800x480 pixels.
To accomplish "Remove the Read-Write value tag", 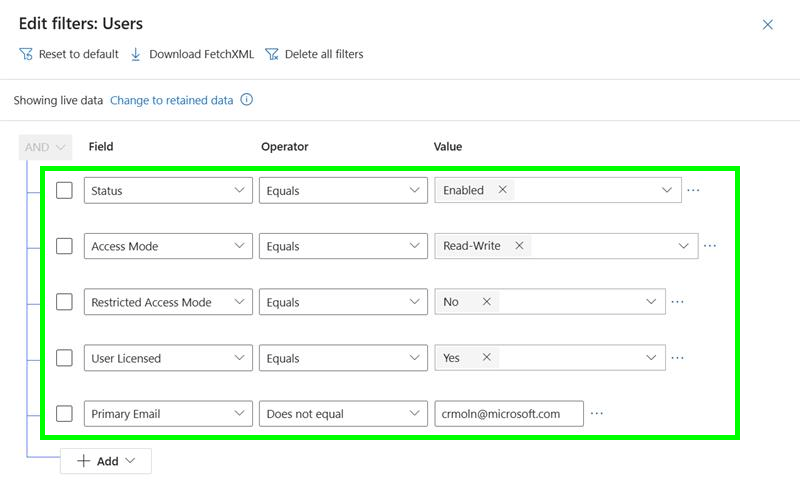I will coord(519,246).
